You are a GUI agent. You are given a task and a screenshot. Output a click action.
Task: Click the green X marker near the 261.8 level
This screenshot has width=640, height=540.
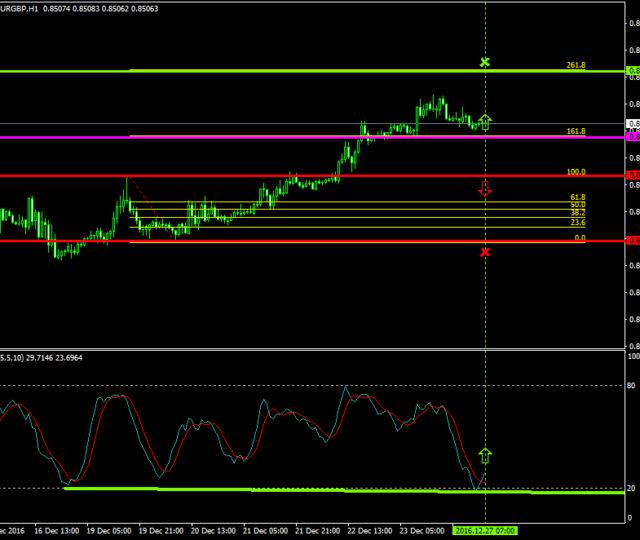click(485, 62)
